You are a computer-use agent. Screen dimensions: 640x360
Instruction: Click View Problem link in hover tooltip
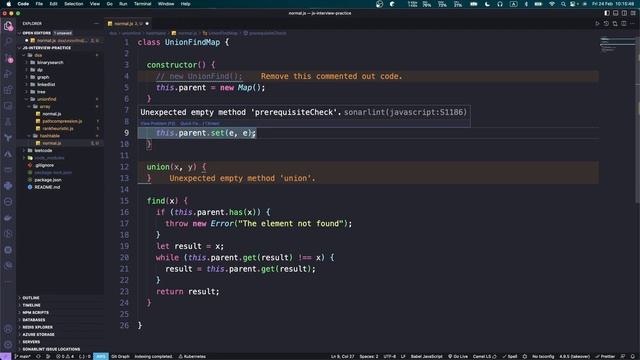pyautogui.click(x=158, y=123)
